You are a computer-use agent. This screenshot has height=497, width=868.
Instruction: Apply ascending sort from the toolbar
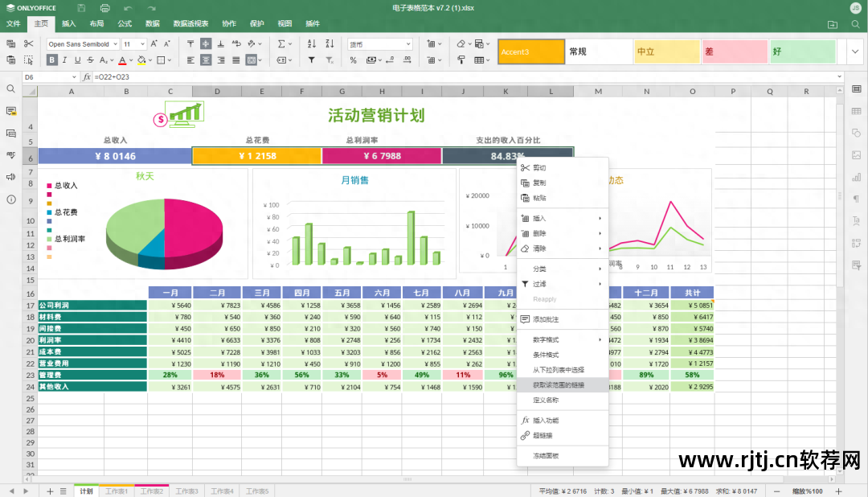pyautogui.click(x=312, y=43)
